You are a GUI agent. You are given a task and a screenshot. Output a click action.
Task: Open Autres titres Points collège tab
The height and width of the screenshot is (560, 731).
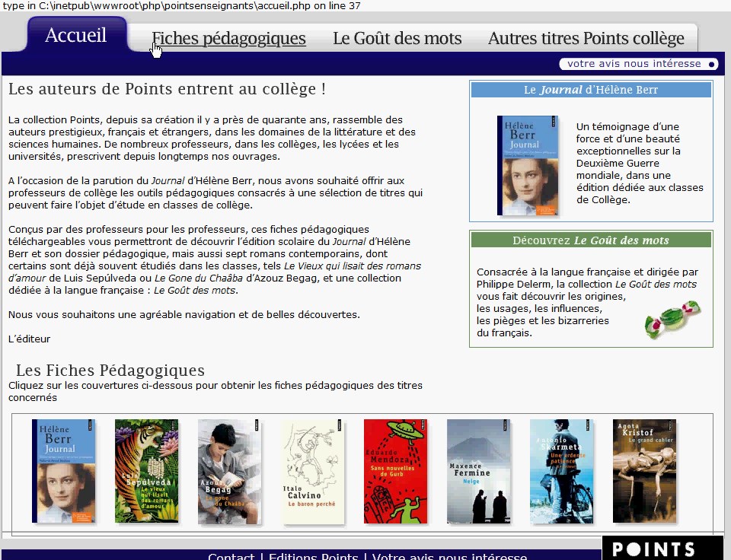(x=586, y=38)
